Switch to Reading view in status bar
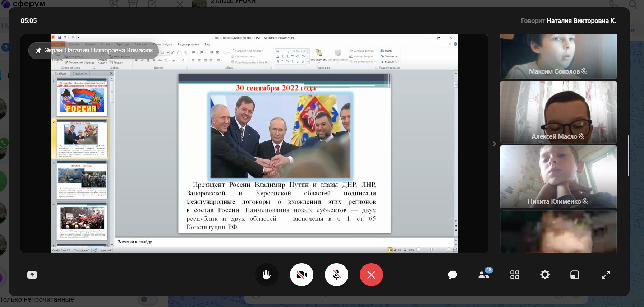644x307 pixels. (400, 250)
